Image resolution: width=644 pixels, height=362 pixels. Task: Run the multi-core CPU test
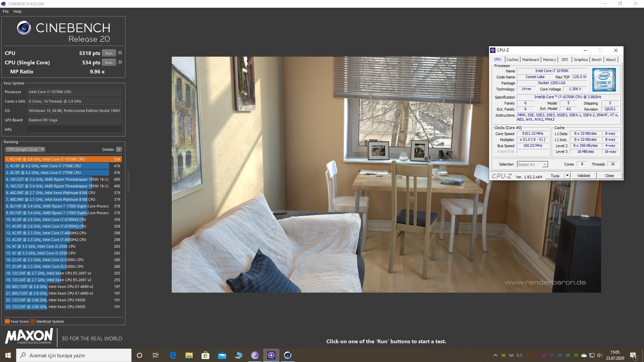[x=109, y=53]
